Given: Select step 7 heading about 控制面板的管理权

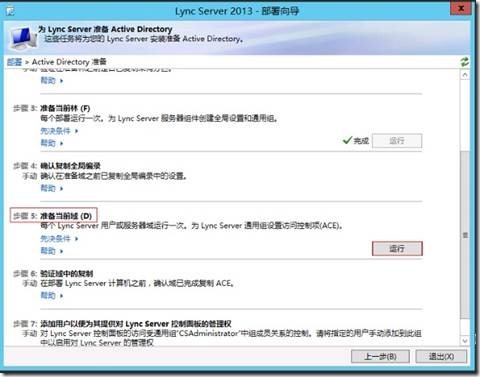Looking at the screenshot, I should coord(136,324).
